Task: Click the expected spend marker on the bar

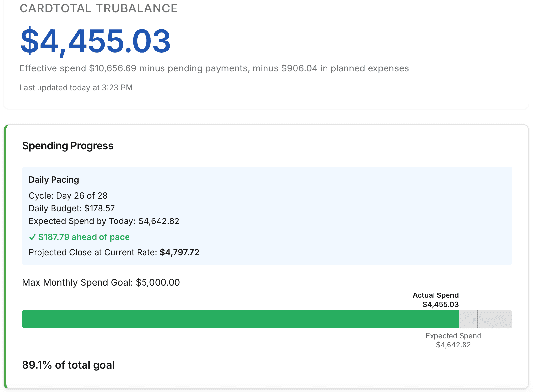Action: pos(478,319)
